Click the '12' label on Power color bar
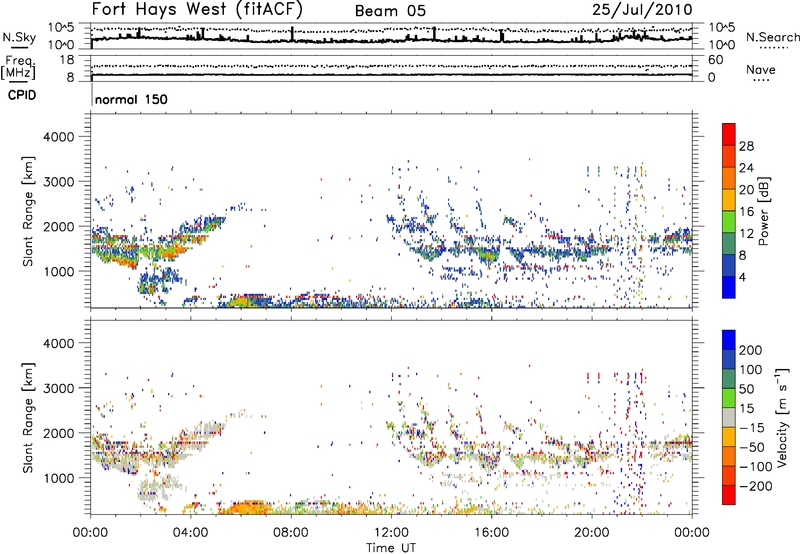Image resolution: width=800 pixels, height=554 pixels. tap(746, 234)
